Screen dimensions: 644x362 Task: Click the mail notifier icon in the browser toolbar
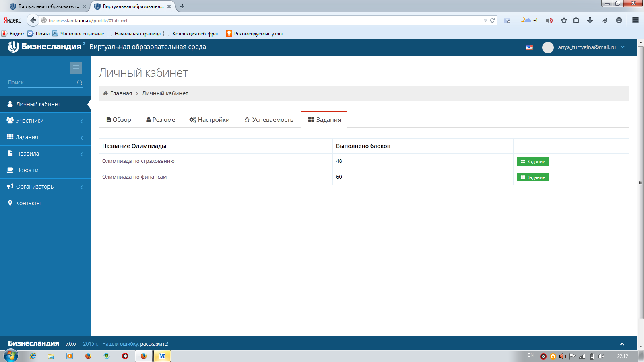pyautogui.click(x=507, y=20)
